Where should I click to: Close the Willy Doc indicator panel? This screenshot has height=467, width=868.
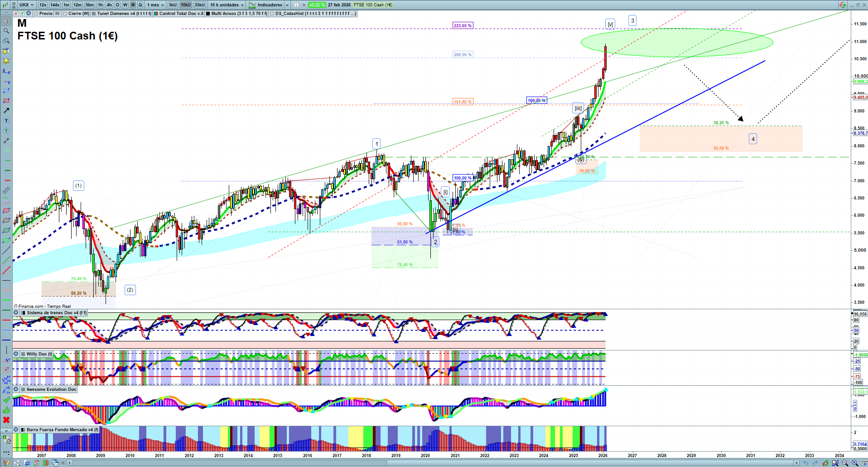tap(16, 354)
